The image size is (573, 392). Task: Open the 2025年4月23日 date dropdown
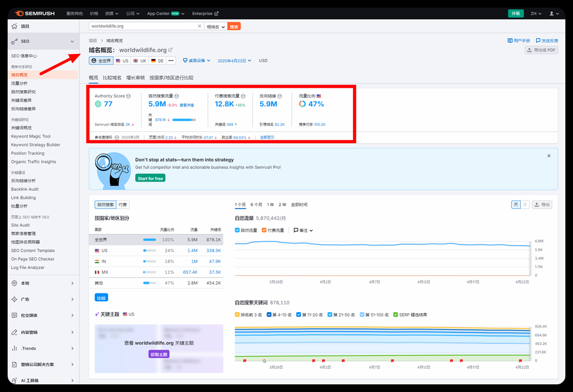click(x=234, y=61)
